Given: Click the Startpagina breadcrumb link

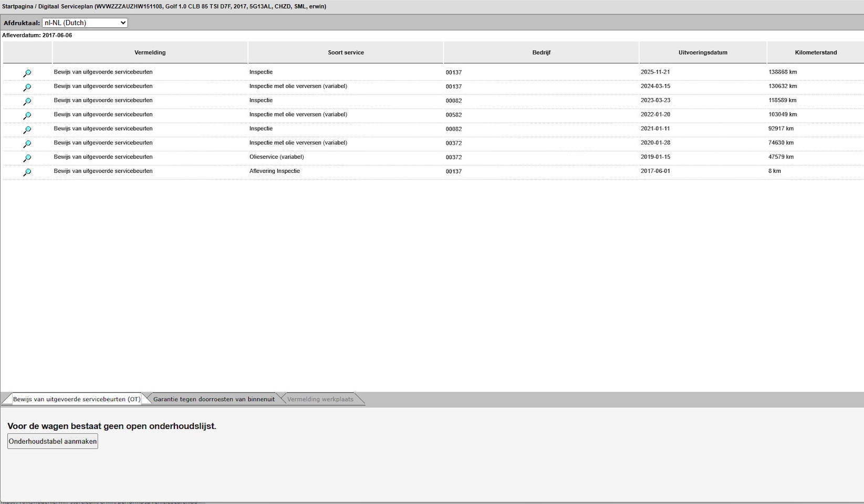Looking at the screenshot, I should coord(17,6).
